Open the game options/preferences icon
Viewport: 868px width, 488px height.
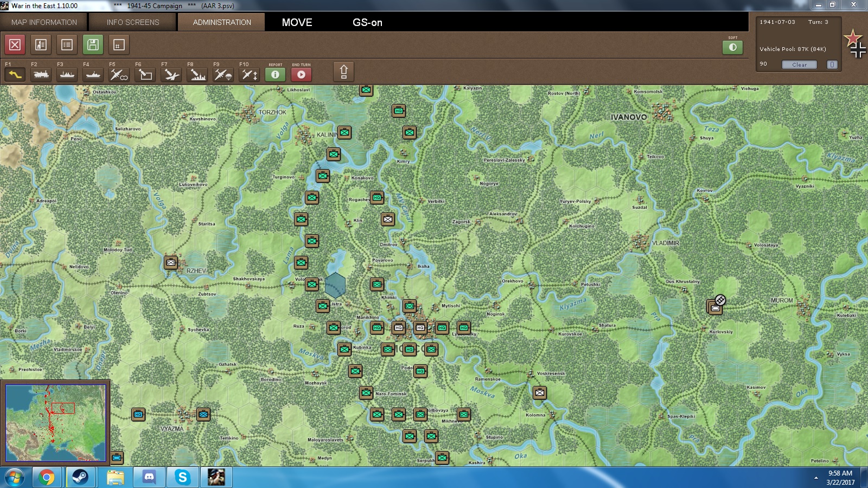(41, 44)
